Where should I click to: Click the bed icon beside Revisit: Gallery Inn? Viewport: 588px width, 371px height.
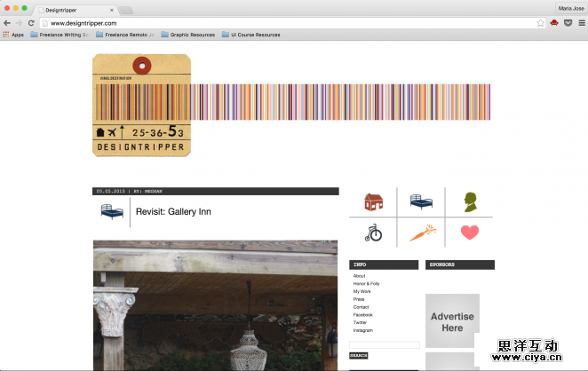coord(112,212)
